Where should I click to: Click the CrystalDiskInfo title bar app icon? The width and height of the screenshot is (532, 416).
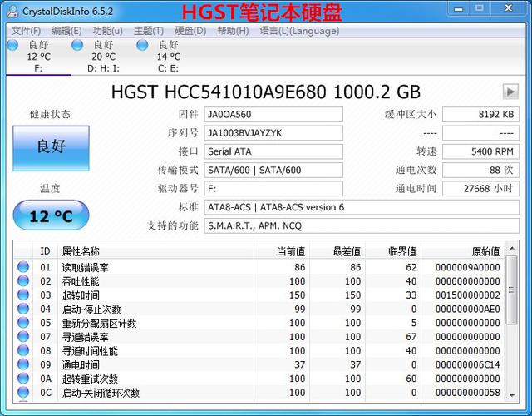(x=13, y=11)
